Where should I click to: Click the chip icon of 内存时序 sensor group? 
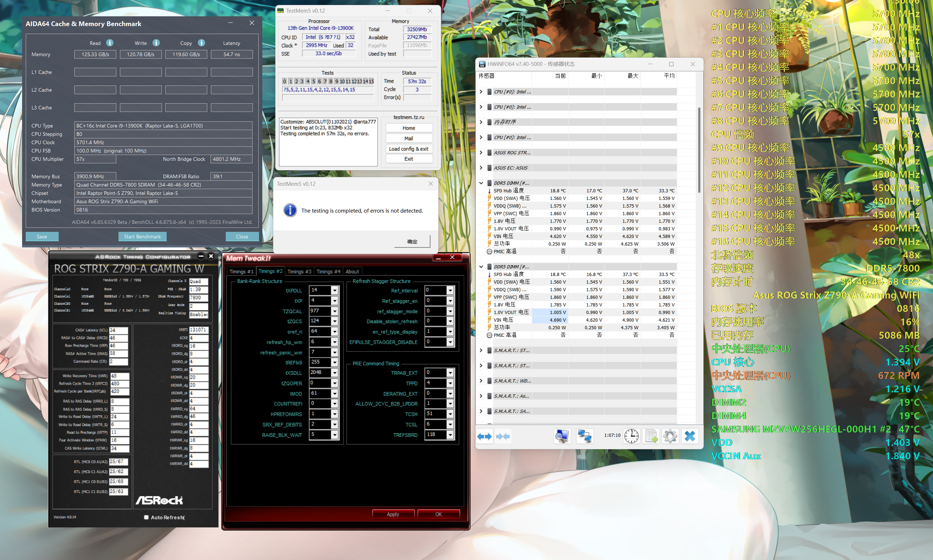point(489,122)
